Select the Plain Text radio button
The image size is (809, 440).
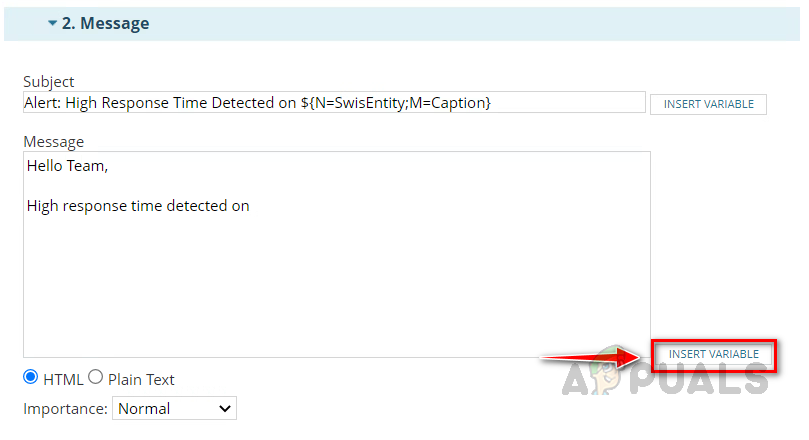point(96,378)
